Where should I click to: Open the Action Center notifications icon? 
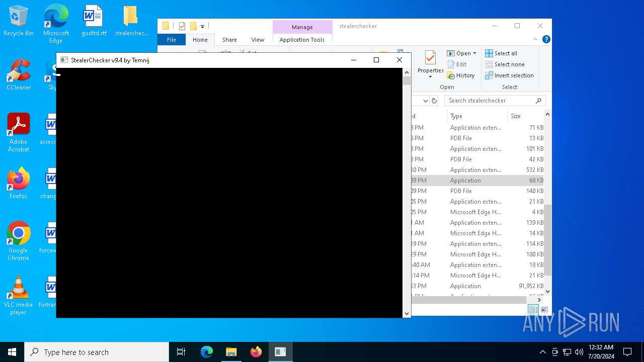click(627, 352)
